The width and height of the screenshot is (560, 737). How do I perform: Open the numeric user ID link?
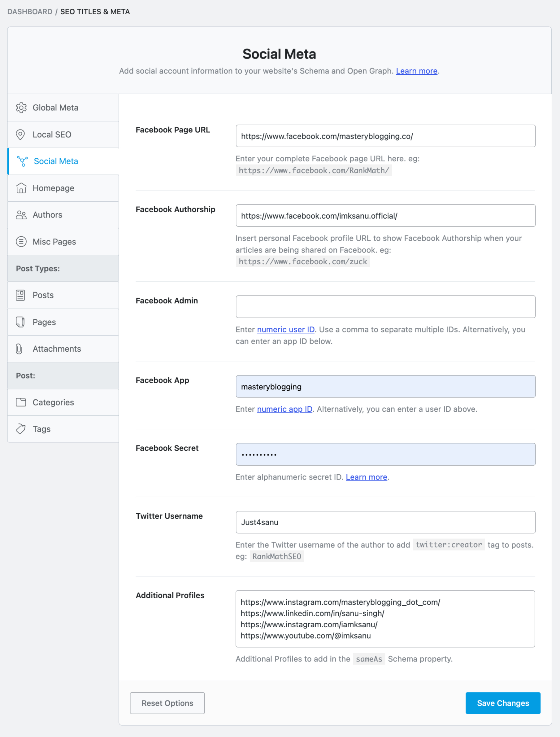point(286,330)
